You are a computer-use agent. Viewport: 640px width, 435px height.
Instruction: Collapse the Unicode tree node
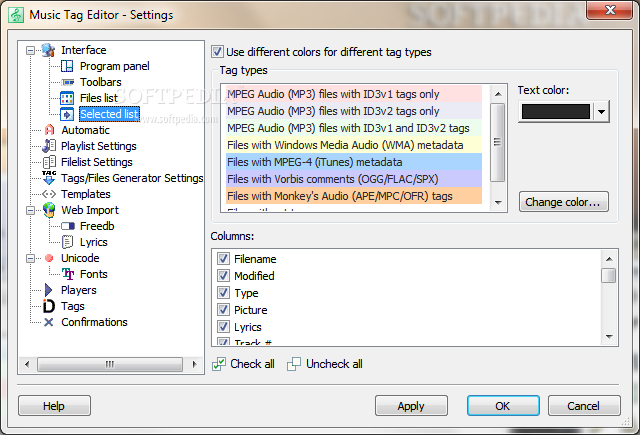[x=30, y=259]
